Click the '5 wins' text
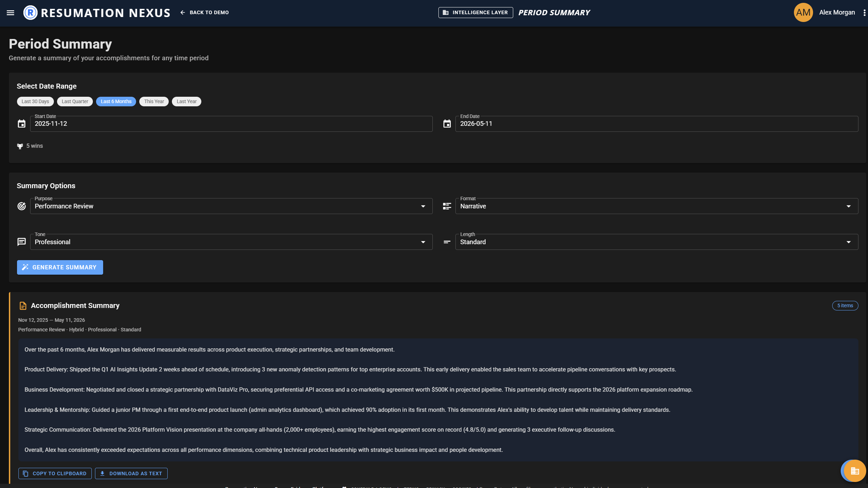Screen dimensions: 868x488 [x=34, y=146]
